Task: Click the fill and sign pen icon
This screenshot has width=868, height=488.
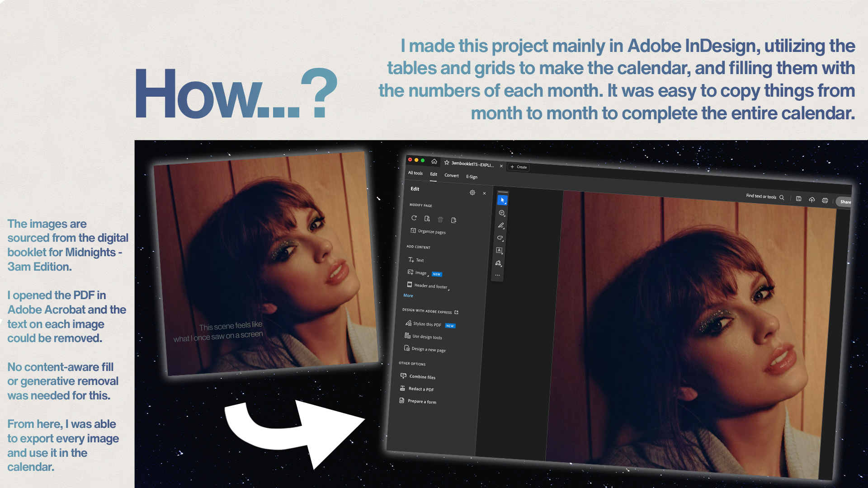Action: (498, 263)
